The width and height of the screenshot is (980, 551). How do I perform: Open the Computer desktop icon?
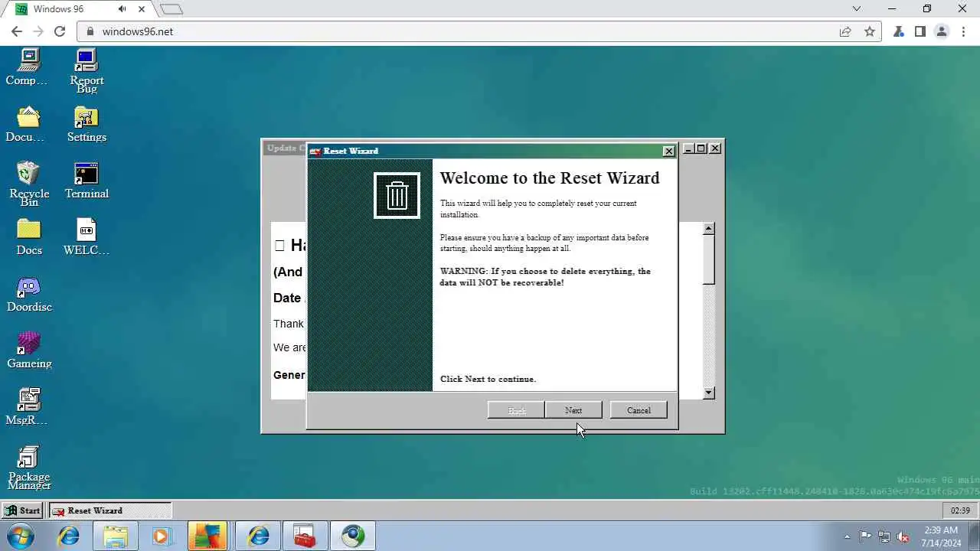[28, 67]
